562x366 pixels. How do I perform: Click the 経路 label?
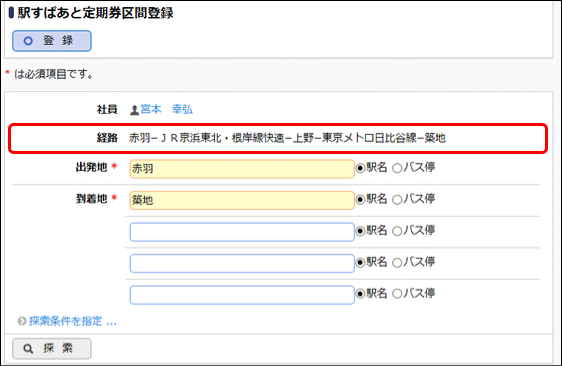pyautogui.click(x=107, y=138)
